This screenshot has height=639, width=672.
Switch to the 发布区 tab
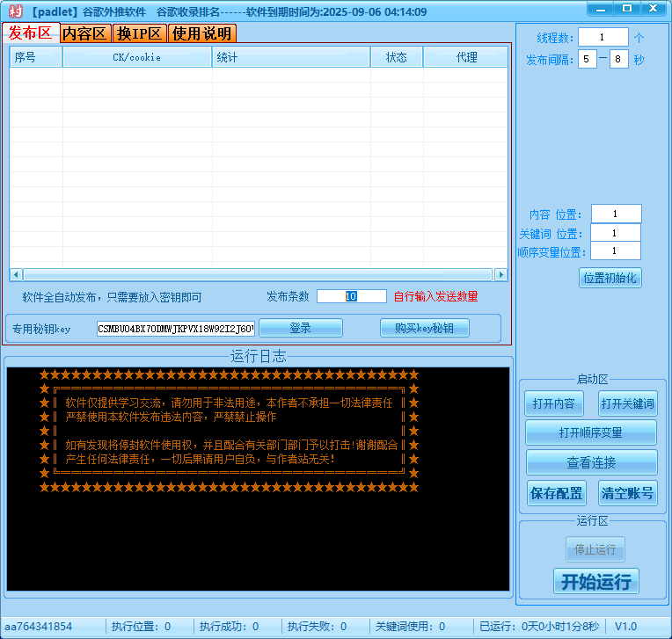tap(31, 33)
